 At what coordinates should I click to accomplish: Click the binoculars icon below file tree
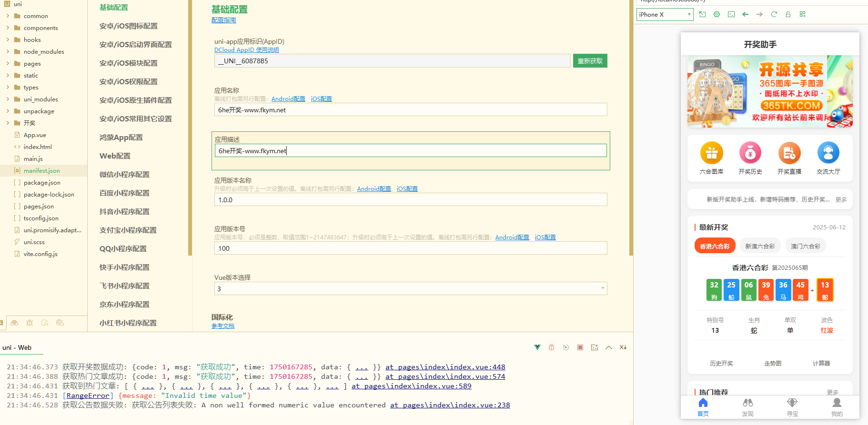pyautogui.click(x=14, y=323)
